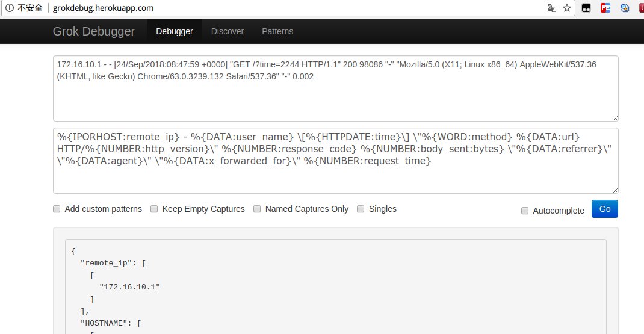Enable Add custom patterns checkbox
The width and height of the screenshot is (644, 334).
57,209
